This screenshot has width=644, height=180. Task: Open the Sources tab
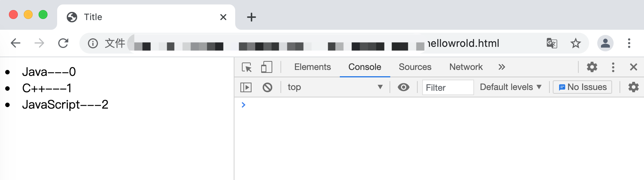pyautogui.click(x=415, y=67)
